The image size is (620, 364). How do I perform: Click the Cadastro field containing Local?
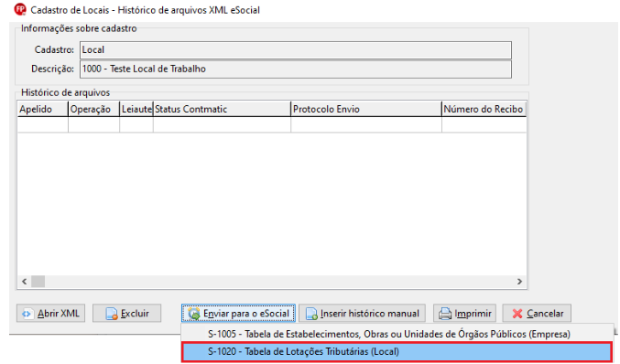click(x=296, y=50)
